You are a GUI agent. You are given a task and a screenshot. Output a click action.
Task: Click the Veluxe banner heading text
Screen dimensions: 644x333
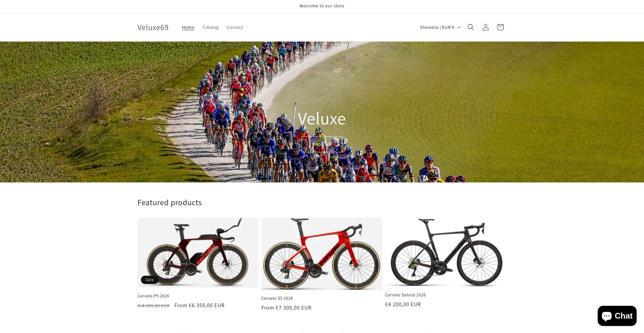pos(322,119)
